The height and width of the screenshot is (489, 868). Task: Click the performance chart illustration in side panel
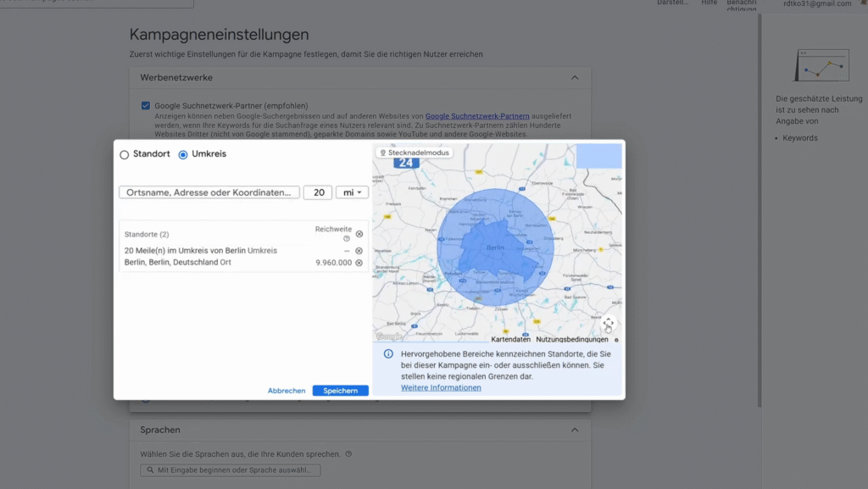(821, 65)
